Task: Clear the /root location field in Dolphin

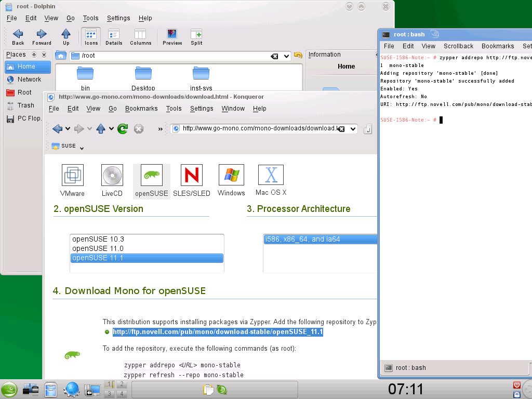Action: (274, 56)
